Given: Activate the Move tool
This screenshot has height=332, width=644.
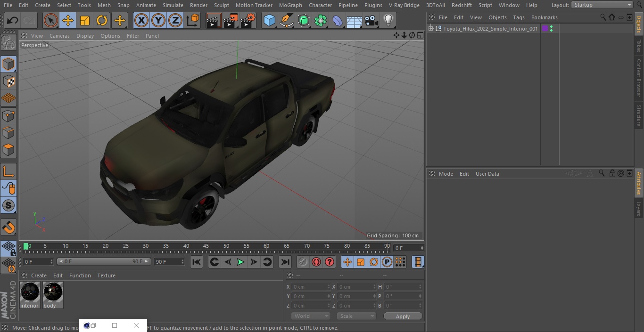Looking at the screenshot, I should (x=68, y=20).
